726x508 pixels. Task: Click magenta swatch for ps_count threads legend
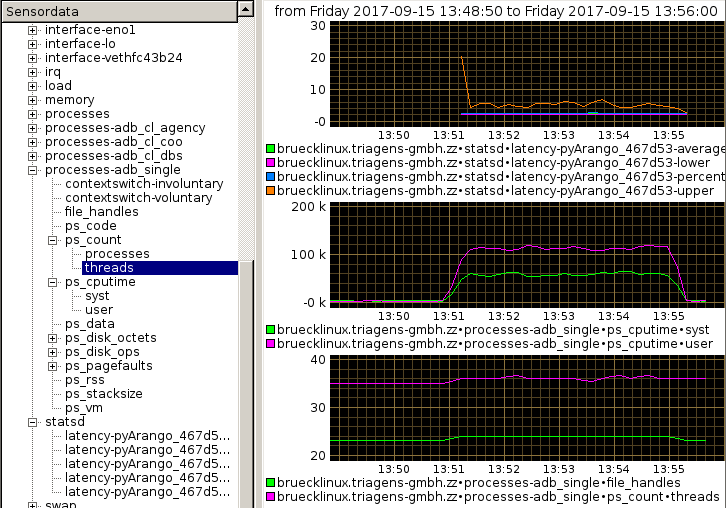[x=270, y=497]
